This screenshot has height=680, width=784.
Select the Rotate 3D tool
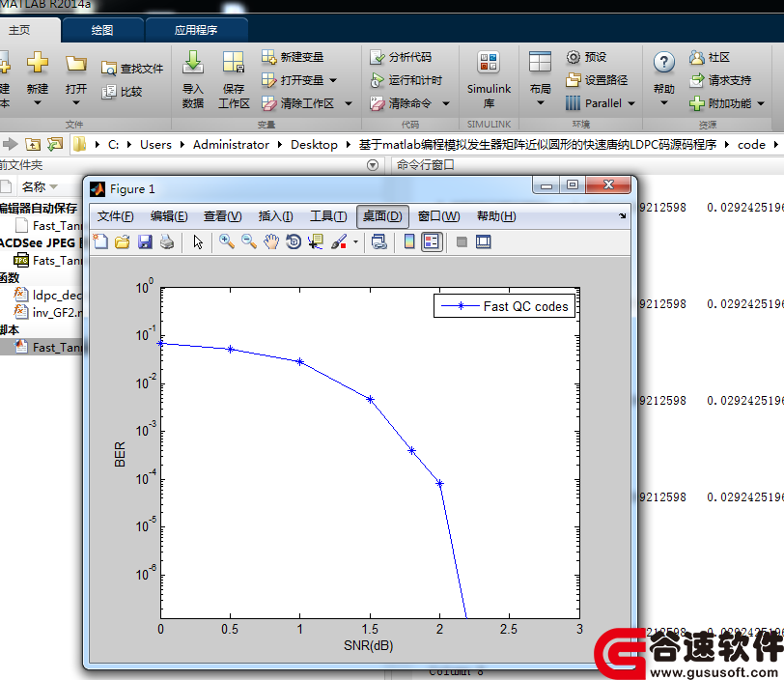(294, 242)
